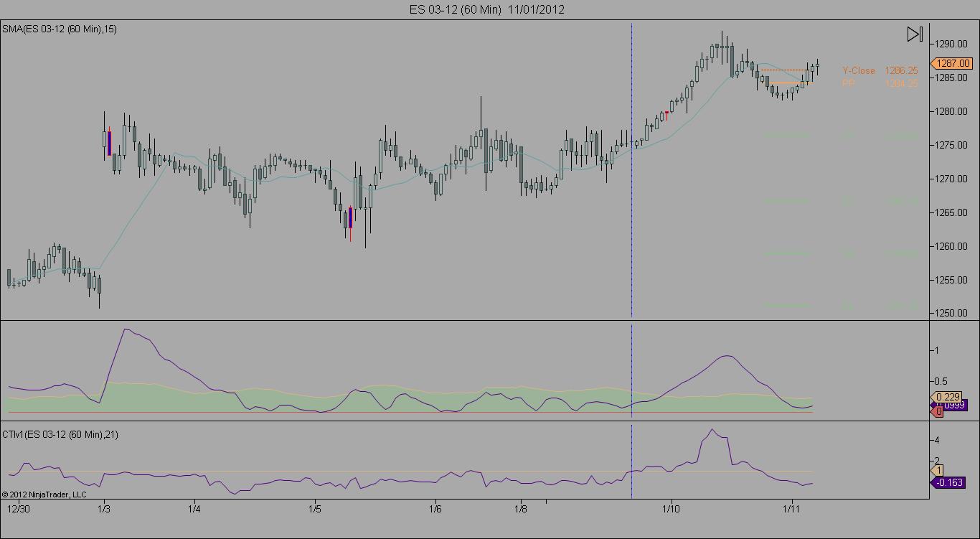Click the 12/30 date label
The image size is (980, 539).
tap(19, 509)
